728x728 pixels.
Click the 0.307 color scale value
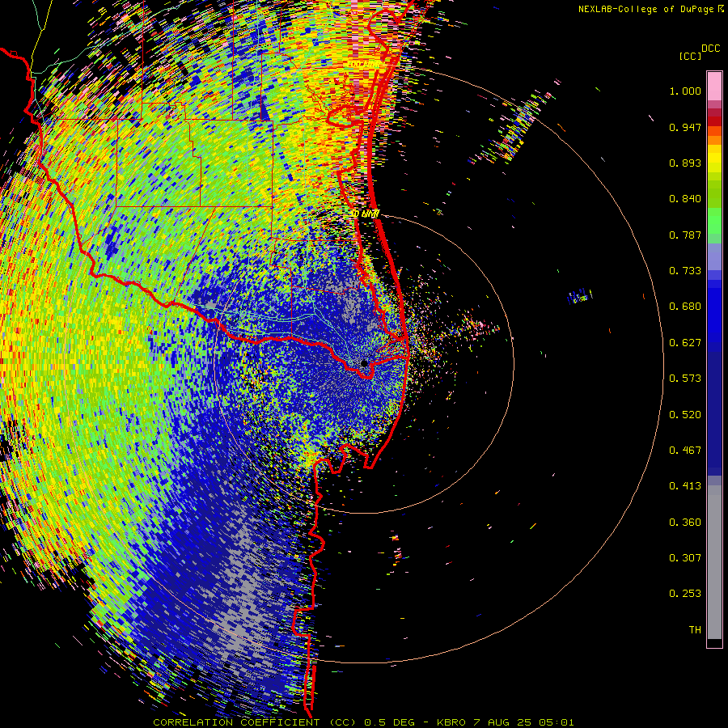685,558
